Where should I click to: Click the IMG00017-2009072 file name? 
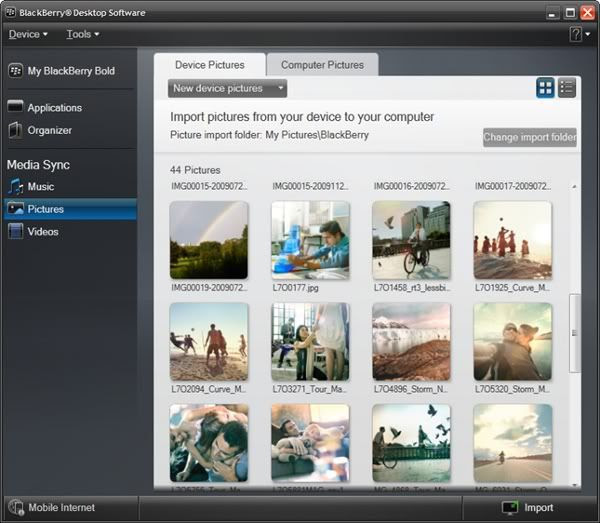(x=513, y=186)
